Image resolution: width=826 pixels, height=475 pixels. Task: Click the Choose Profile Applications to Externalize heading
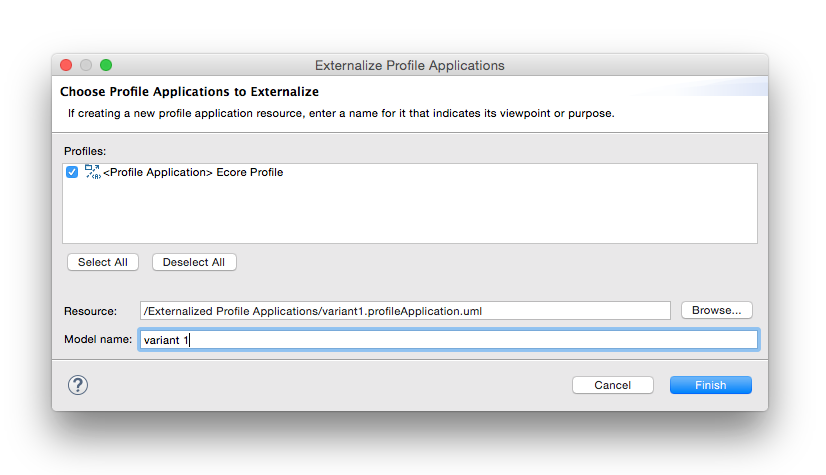click(x=189, y=92)
